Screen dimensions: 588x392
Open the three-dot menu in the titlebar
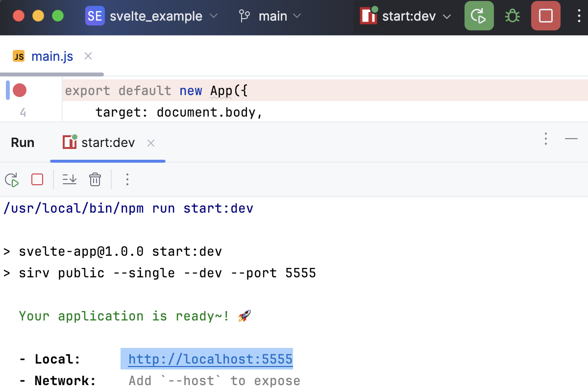(579, 16)
